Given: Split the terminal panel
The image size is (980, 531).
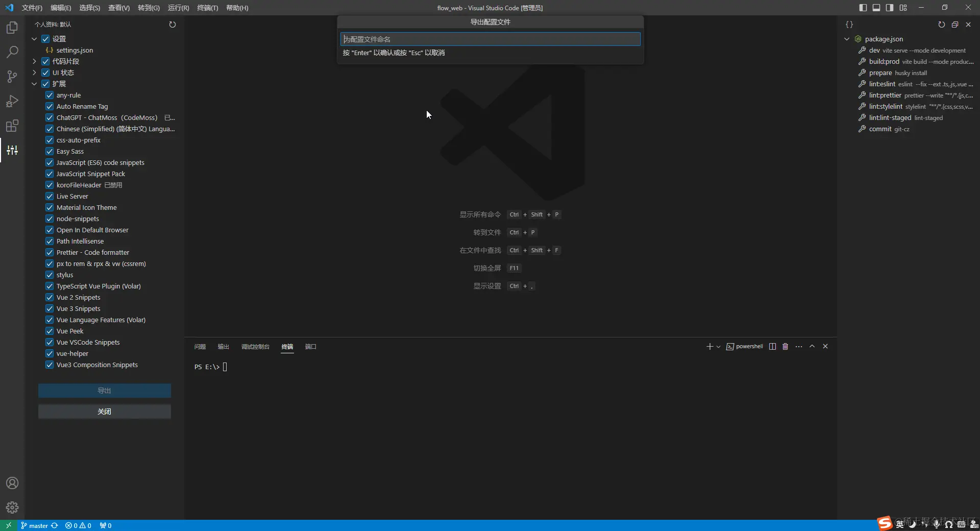Looking at the screenshot, I should pyautogui.click(x=773, y=347).
